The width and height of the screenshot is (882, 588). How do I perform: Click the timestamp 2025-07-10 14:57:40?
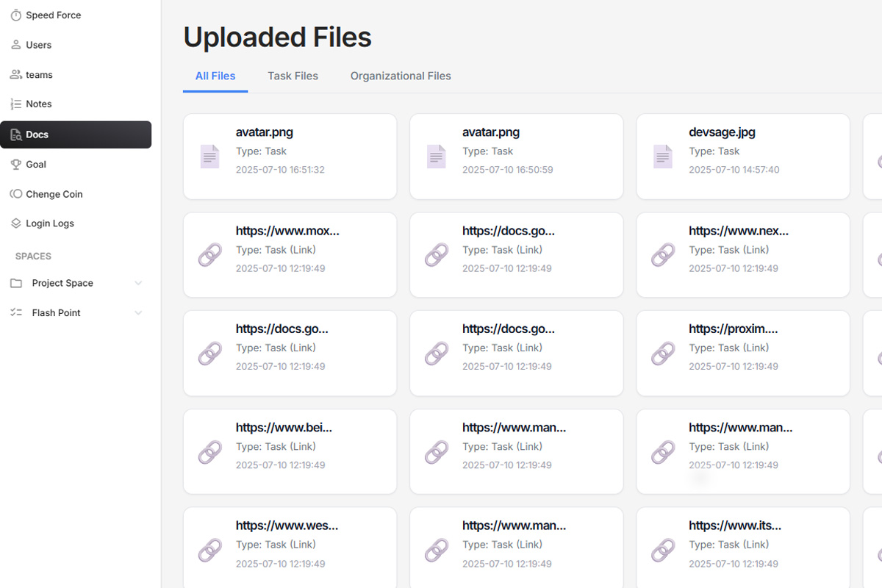pos(734,170)
